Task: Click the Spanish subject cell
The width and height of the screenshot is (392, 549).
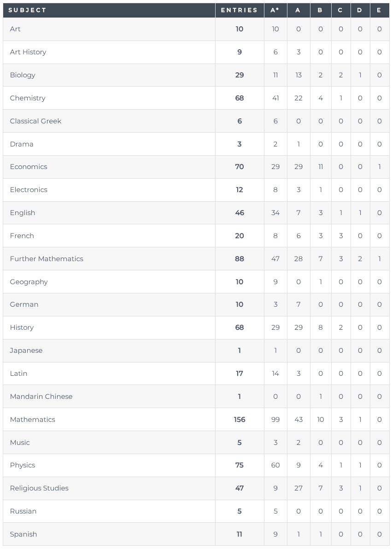Action: point(23,534)
